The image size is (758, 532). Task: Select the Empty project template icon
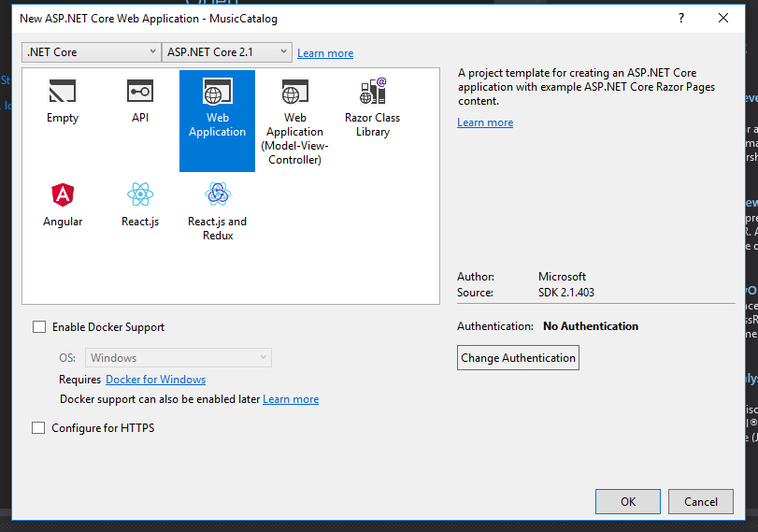point(63,92)
